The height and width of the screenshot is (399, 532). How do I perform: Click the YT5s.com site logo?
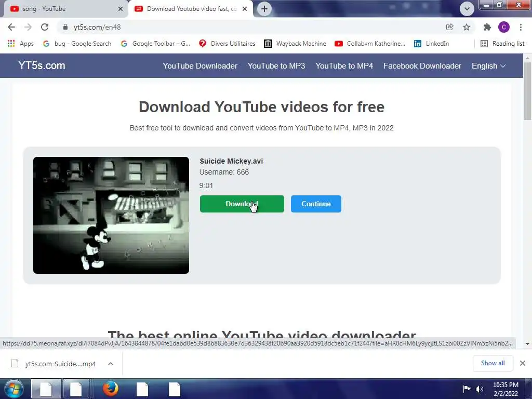(42, 65)
